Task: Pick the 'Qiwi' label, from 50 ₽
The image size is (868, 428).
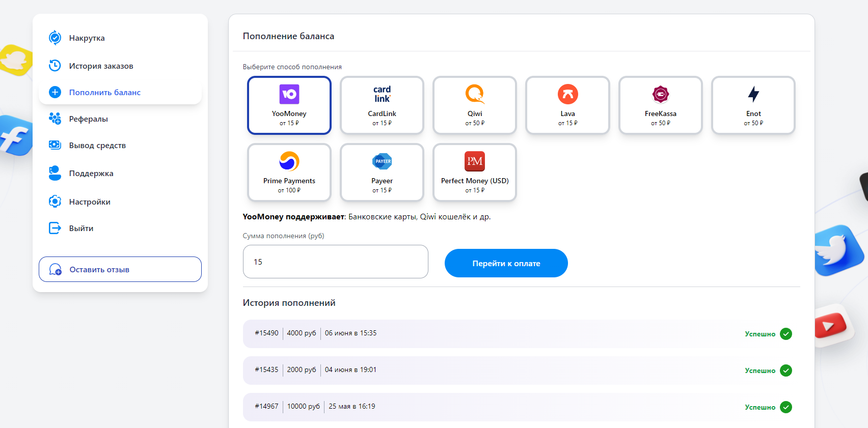Action: 475,113
